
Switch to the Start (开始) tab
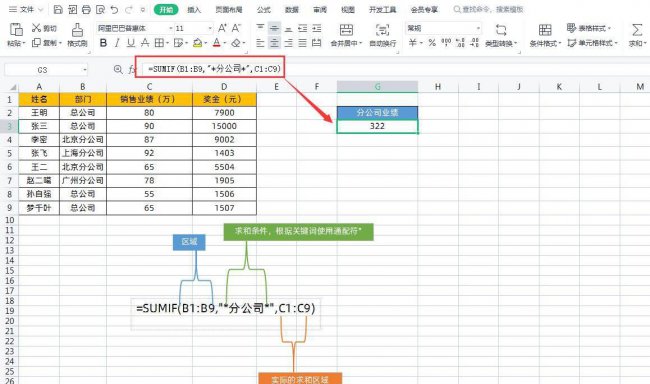(166, 9)
